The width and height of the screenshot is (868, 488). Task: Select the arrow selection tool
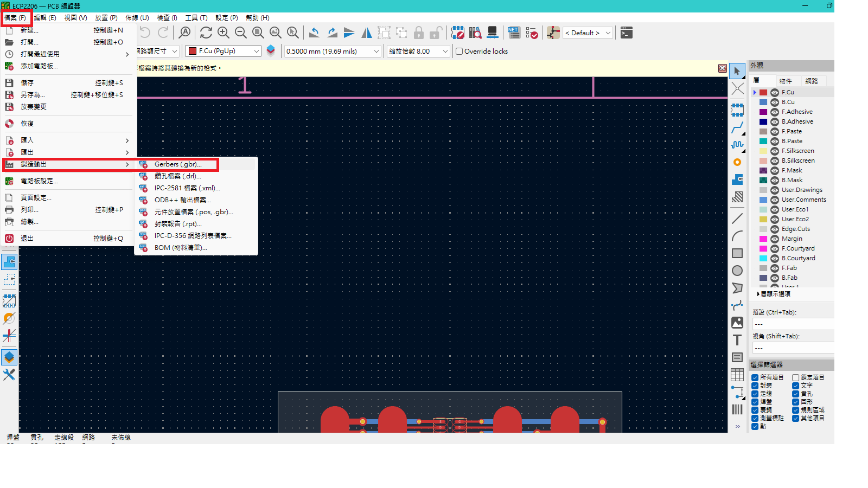click(x=737, y=71)
